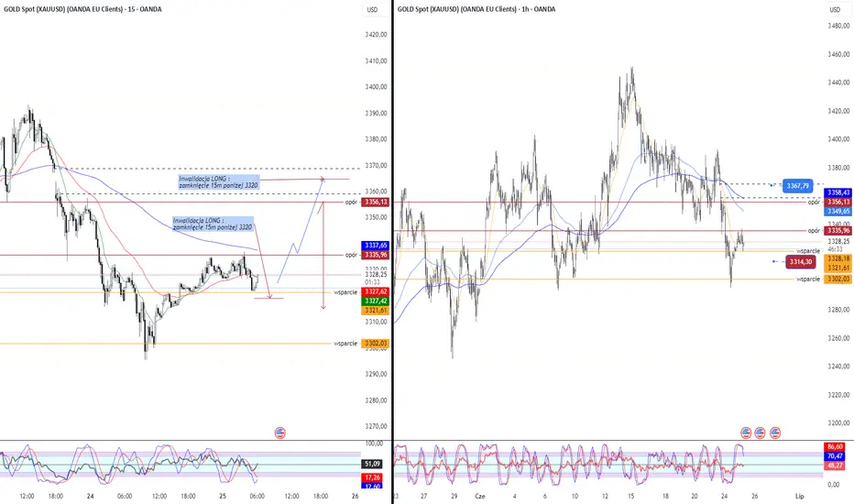Viewport: 854px width, 504px height.
Task: Open USD currency selector on 15-minute chart
Action: 372,9
